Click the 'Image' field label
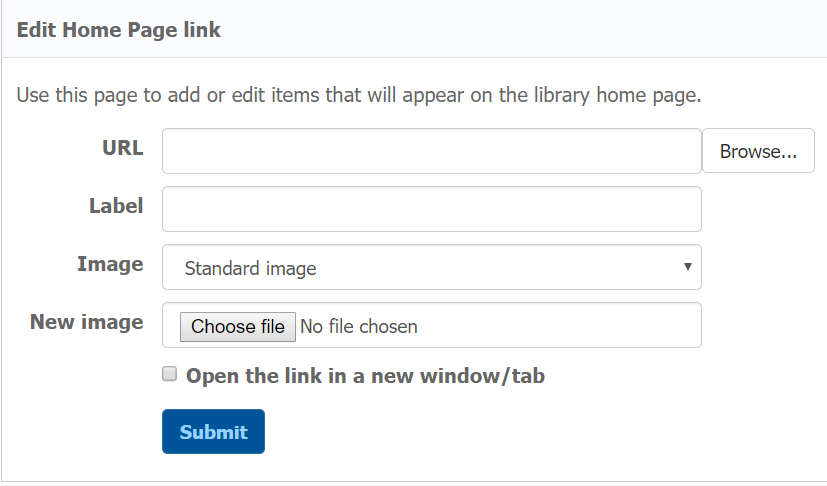 [x=110, y=264]
